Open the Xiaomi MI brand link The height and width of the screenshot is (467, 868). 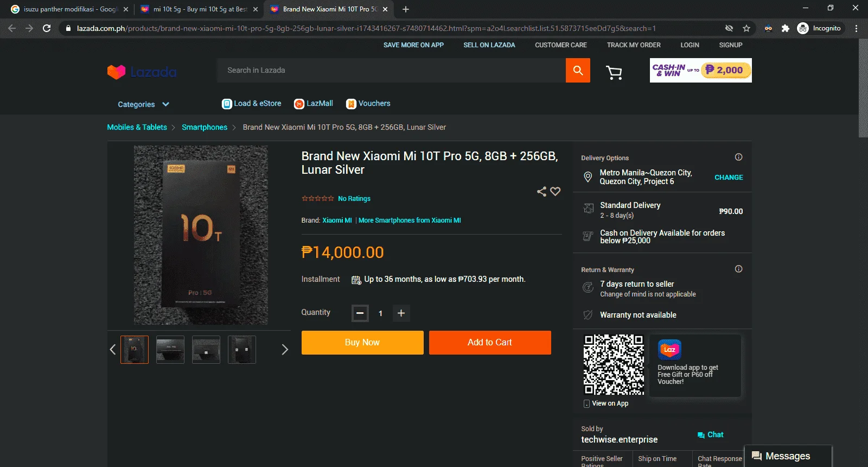pyautogui.click(x=337, y=220)
